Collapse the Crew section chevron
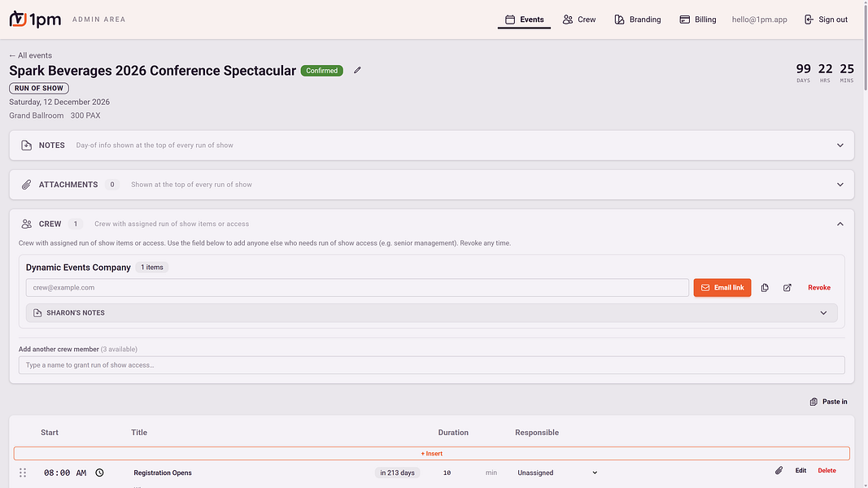Screen dimensions: 868x488 tap(840, 224)
